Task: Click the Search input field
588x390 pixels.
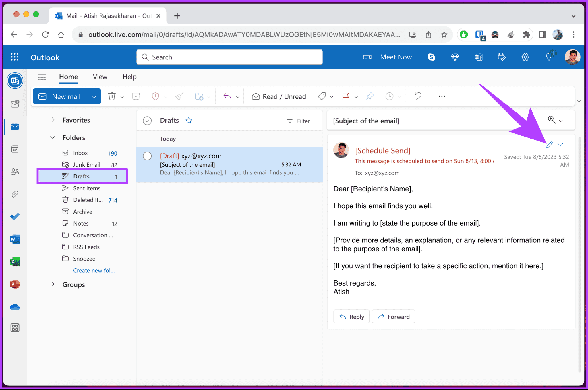Action: pyautogui.click(x=229, y=57)
